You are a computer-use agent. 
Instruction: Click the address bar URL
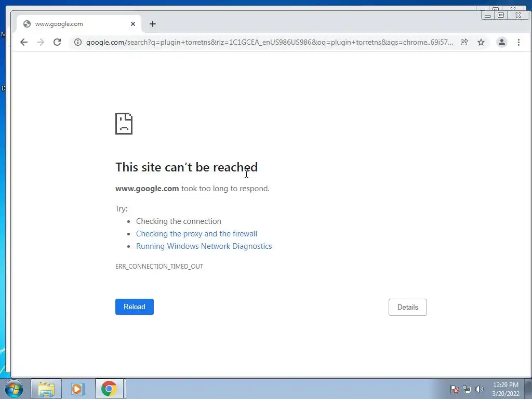[270, 42]
